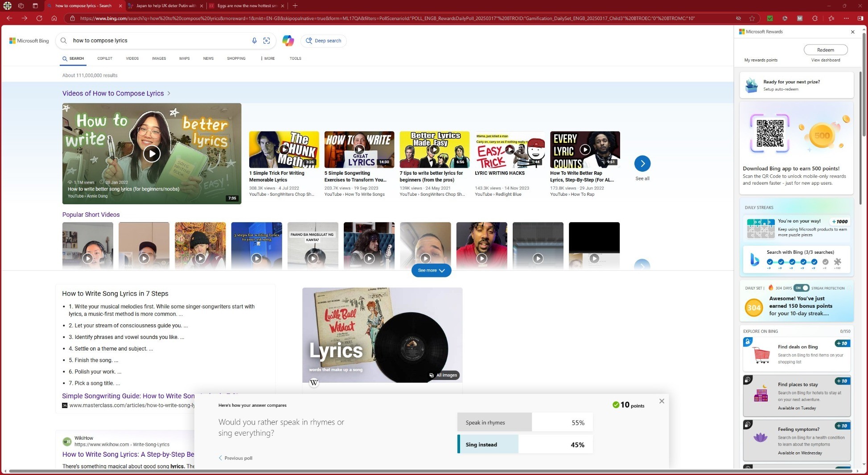Open WikiHow How to Write Song Lyrics link
868x475 pixels.
pos(128,454)
